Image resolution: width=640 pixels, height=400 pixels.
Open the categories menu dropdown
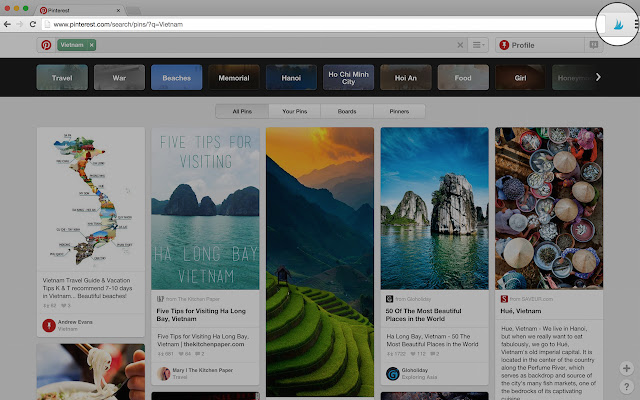click(478, 45)
